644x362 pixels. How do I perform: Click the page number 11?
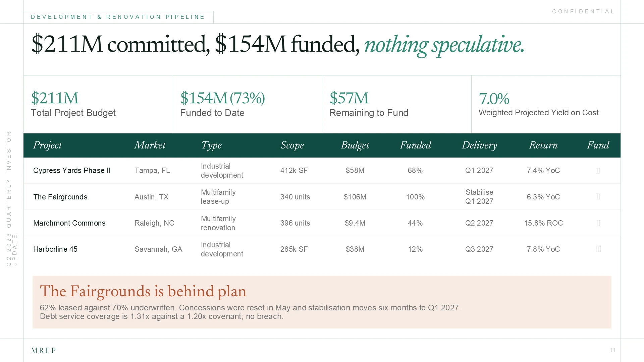612,350
